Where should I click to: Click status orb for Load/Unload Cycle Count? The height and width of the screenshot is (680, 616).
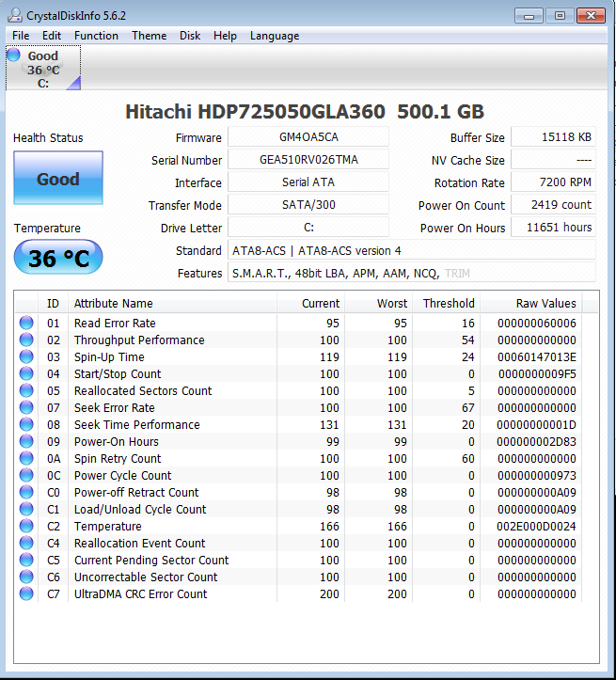(26, 509)
